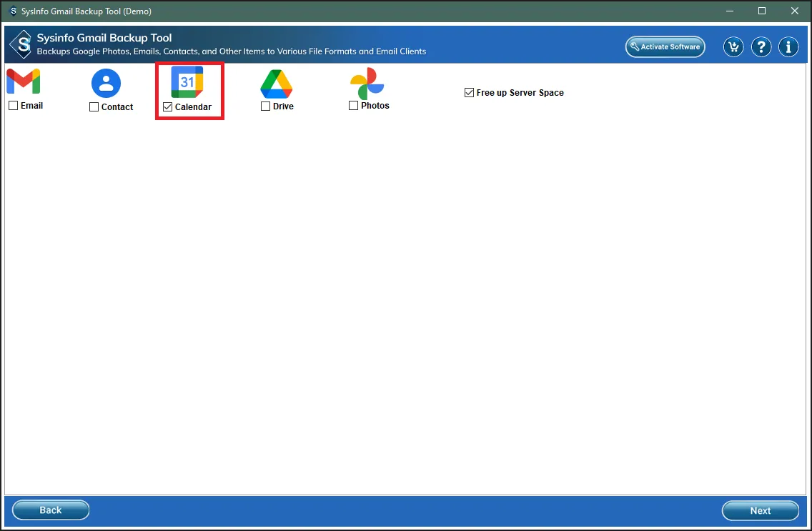Uncheck the Calendar checkbox
The image size is (812, 531).
coord(167,107)
